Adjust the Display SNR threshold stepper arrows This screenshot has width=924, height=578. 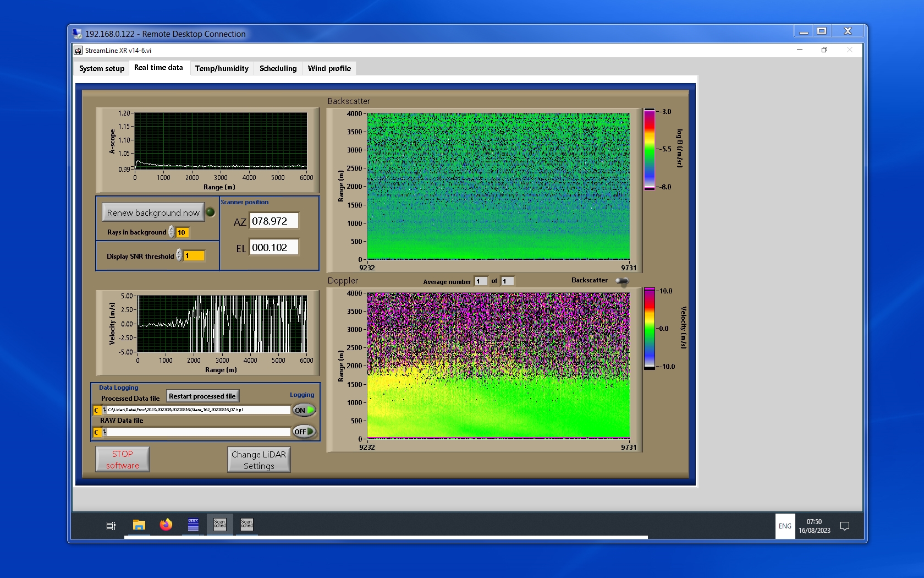tap(179, 255)
